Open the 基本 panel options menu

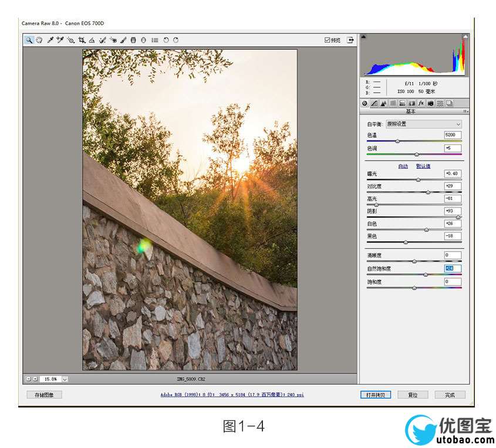tap(465, 111)
